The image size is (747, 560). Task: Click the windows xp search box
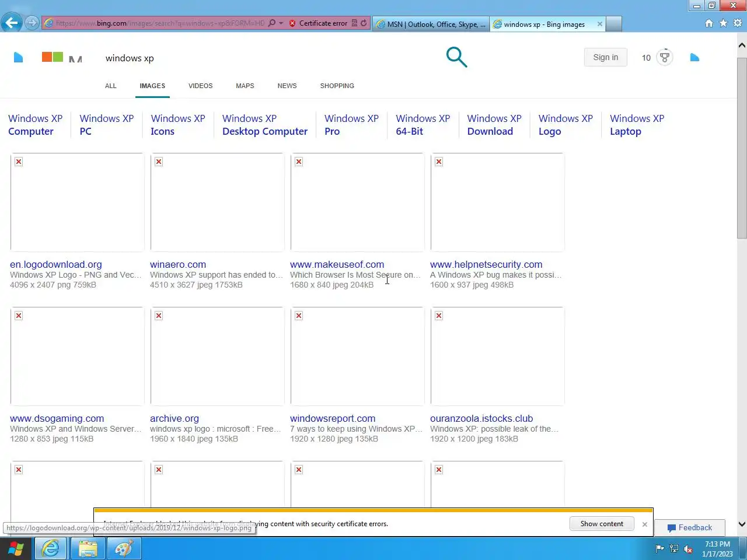[268, 58]
